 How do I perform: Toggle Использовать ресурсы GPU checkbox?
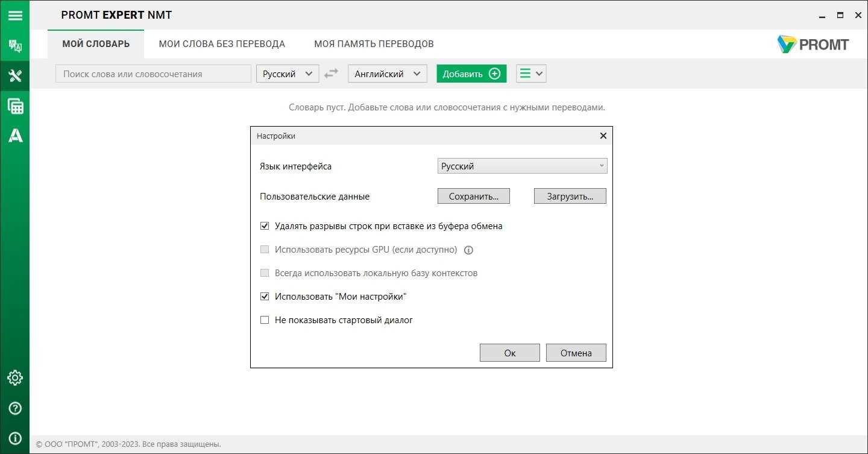pos(265,250)
